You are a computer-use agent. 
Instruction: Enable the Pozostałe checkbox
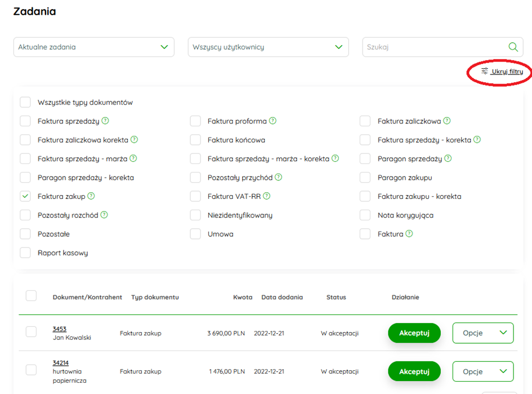coord(25,234)
